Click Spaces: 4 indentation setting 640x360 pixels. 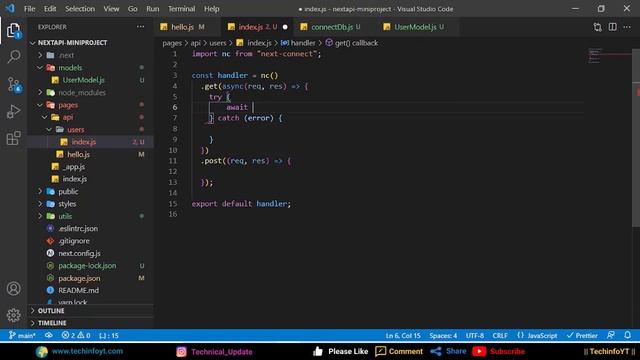443,336
